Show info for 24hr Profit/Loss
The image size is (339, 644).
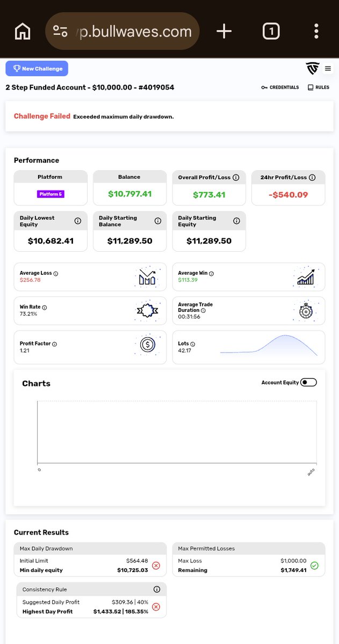(x=312, y=177)
